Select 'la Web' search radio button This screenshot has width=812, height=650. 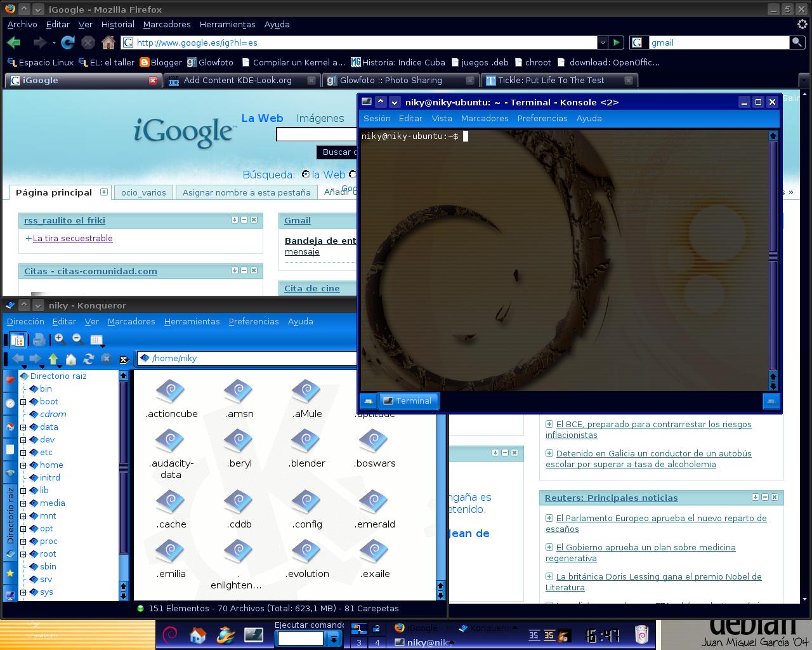coord(306,175)
